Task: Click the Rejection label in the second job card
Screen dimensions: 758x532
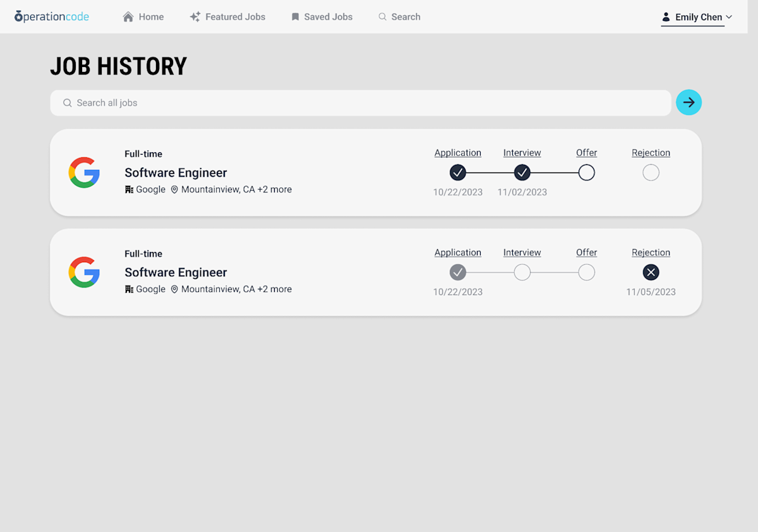Action: [651, 253]
